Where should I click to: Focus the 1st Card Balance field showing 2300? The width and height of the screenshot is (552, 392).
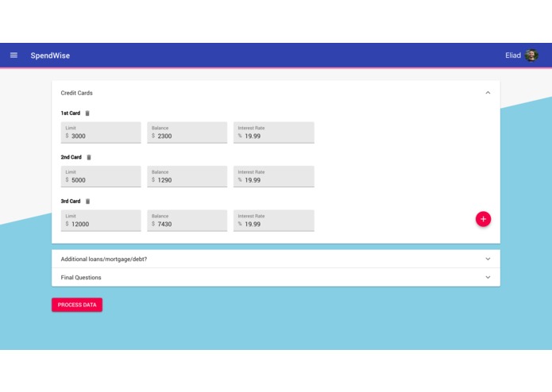187,133
